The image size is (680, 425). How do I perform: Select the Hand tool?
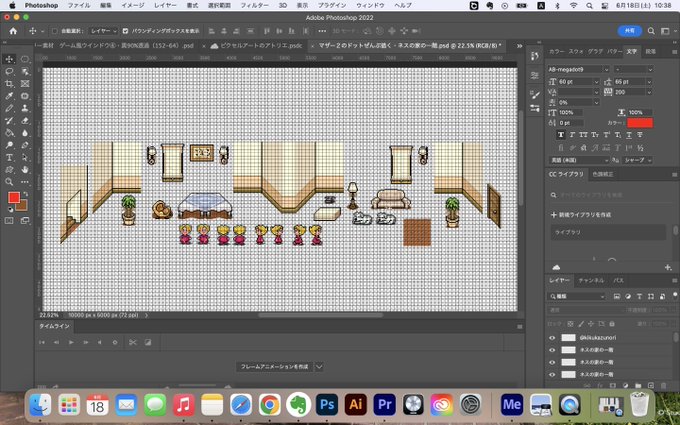[x=25, y=170]
